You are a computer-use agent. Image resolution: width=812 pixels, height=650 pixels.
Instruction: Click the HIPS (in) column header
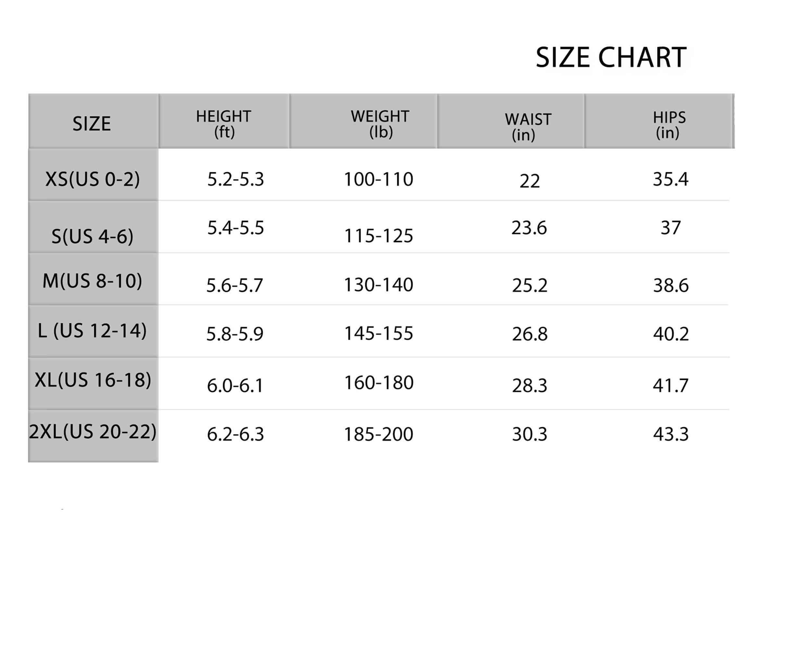pos(669,125)
